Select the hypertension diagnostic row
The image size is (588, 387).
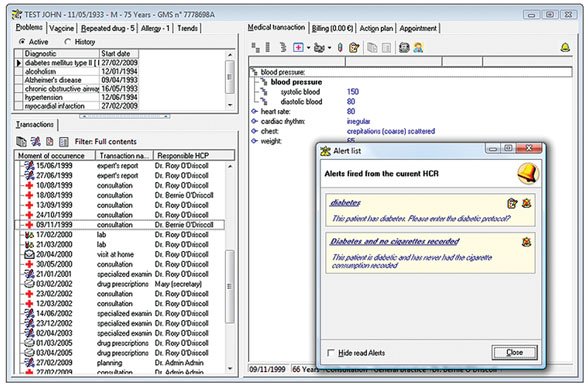pos(76,97)
